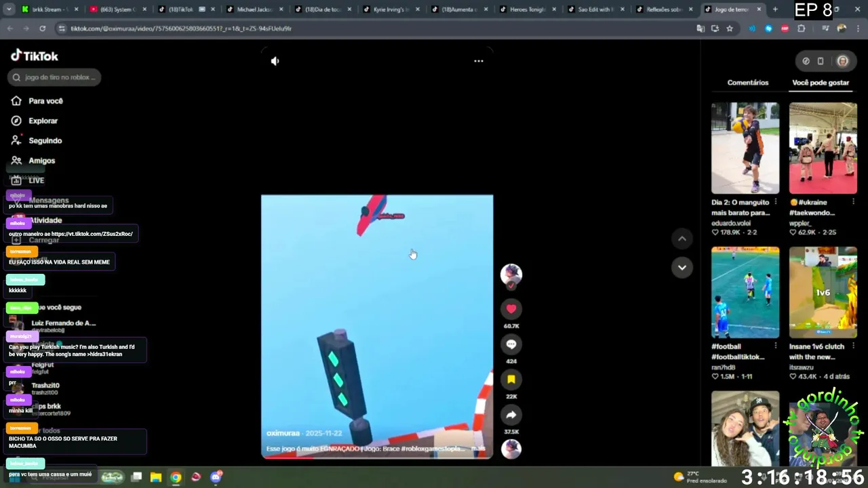Image resolution: width=868 pixels, height=488 pixels.
Task: Open Chrome profile avatar
Action: pos(842,28)
